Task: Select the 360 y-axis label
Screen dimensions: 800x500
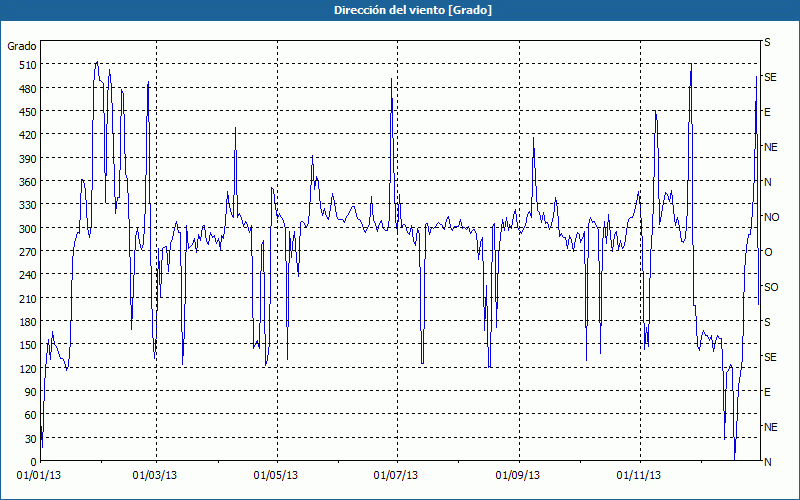Action: point(28,182)
